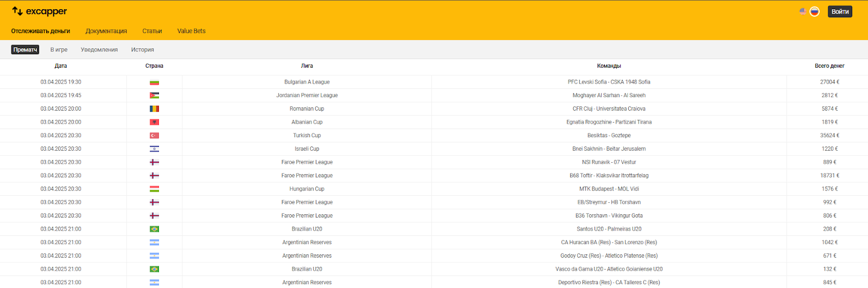Open B36 Torshavn - Vikingur Gota match

click(609, 215)
